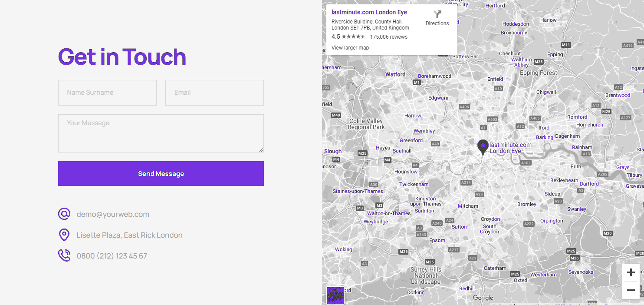Open the 175,006 reviews link

(x=388, y=37)
